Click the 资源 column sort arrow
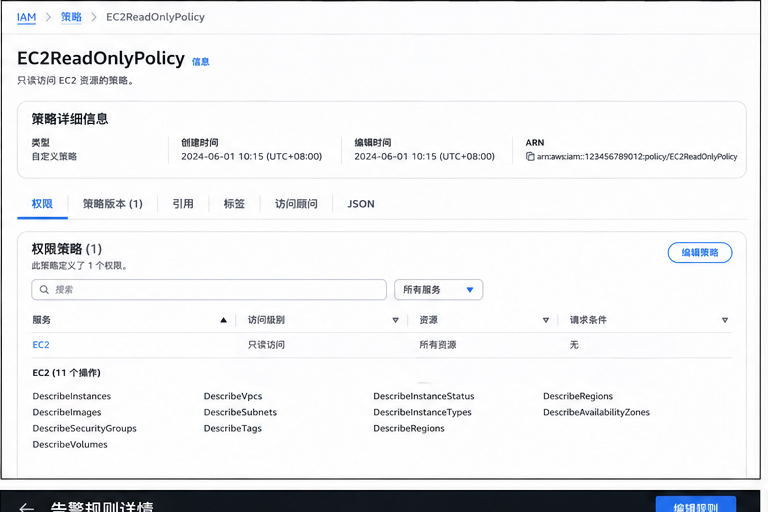 tap(546, 320)
